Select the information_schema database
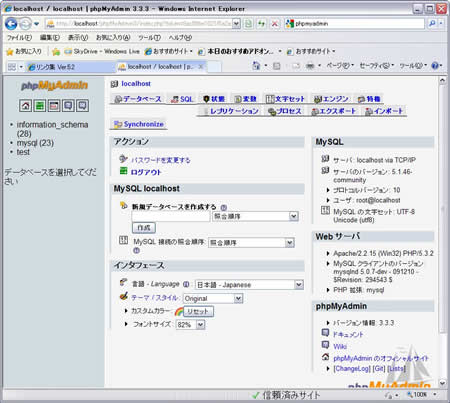The image size is (450, 403). point(52,125)
